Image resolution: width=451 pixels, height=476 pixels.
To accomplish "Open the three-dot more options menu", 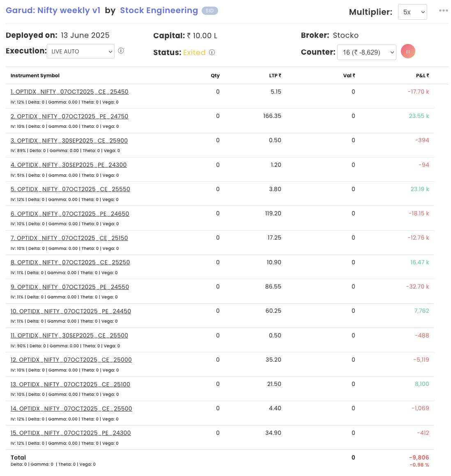I will 443,11.
